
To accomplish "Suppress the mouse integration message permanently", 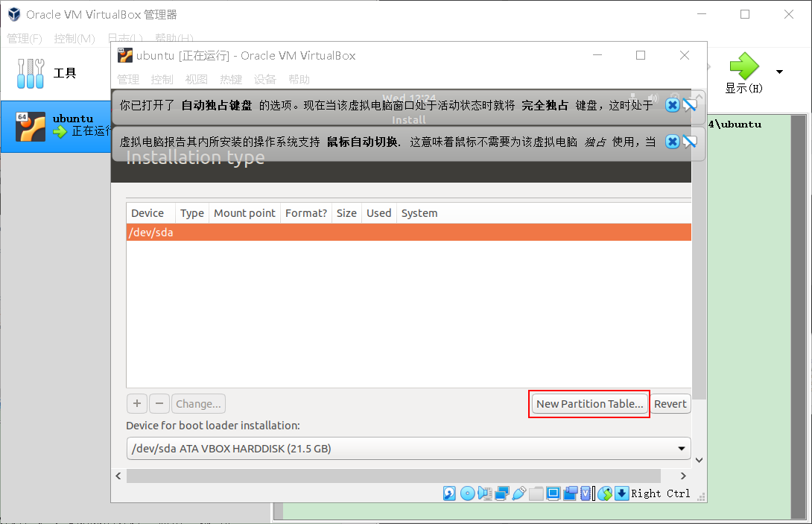I will pyautogui.click(x=689, y=142).
